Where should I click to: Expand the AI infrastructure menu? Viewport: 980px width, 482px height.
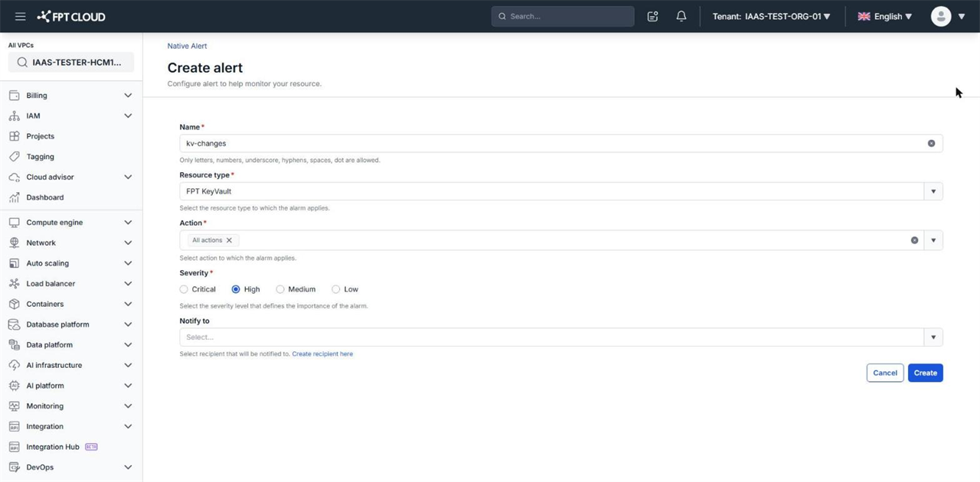tap(70, 365)
